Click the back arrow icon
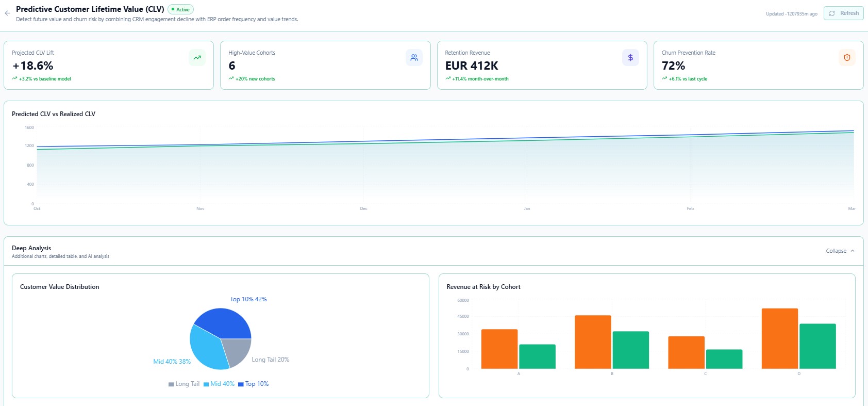 7,13
